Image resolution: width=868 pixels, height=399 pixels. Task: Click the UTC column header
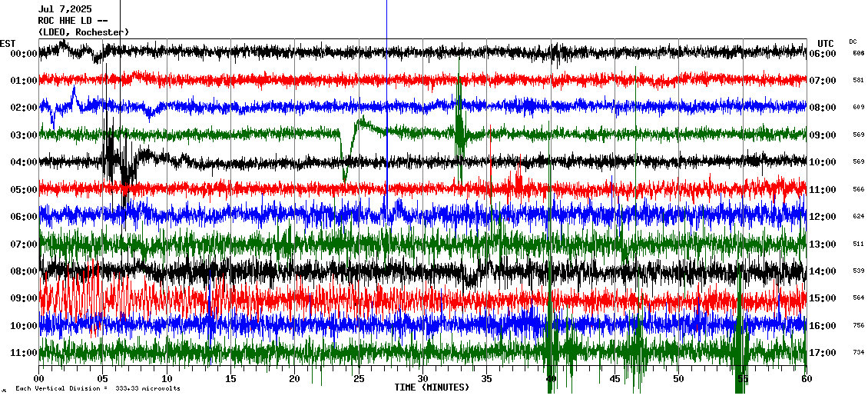pos(826,43)
